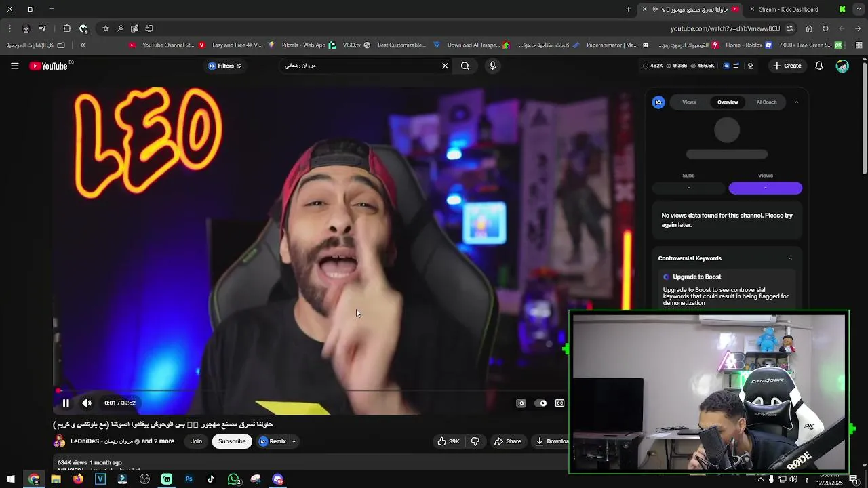The width and height of the screenshot is (868, 488).
Task: Open site settings icon in address bar
Action: click(789, 28)
